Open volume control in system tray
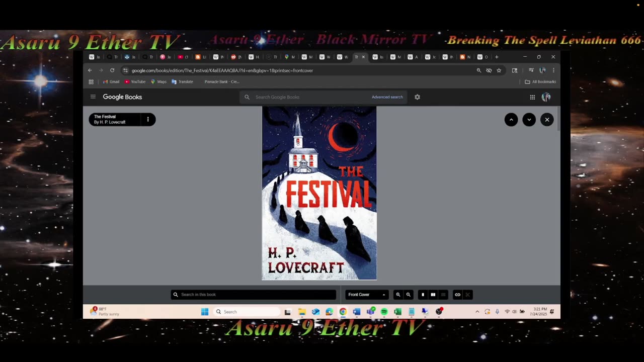Screen dimensions: 644x362 click(514, 312)
